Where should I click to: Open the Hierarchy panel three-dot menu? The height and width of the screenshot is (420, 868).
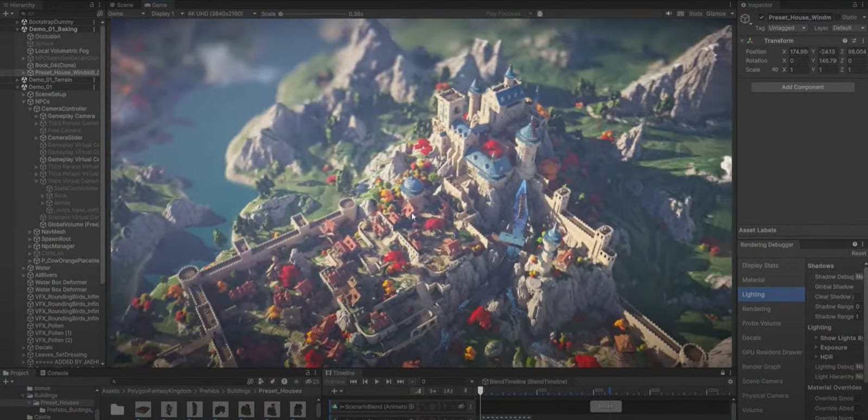click(99, 5)
